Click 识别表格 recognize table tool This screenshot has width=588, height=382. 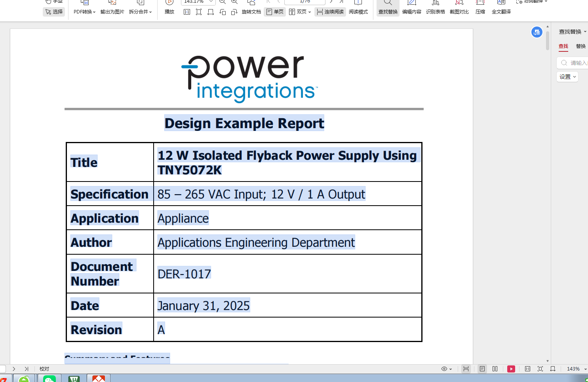coord(436,9)
